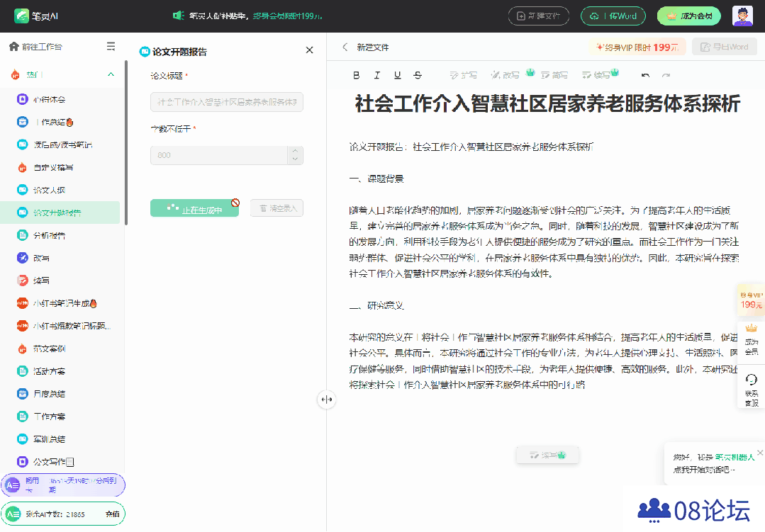Click the 简写 shorten tool
The height and width of the screenshot is (532, 765).
tap(554, 75)
